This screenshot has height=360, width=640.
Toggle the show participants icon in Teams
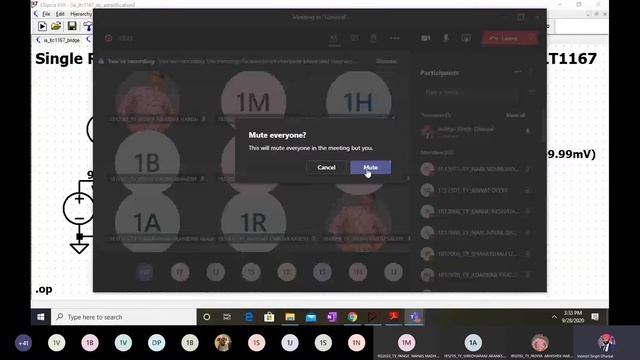334,38
